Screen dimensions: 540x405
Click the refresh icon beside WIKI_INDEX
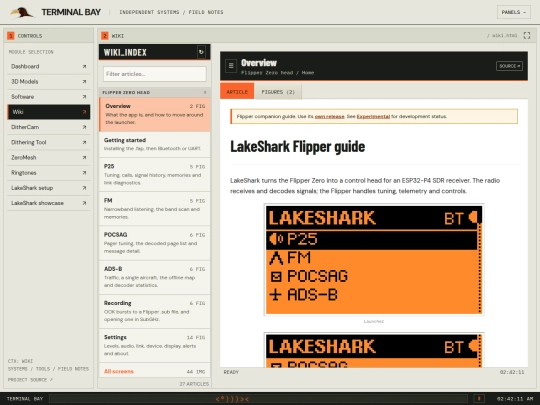click(201, 52)
